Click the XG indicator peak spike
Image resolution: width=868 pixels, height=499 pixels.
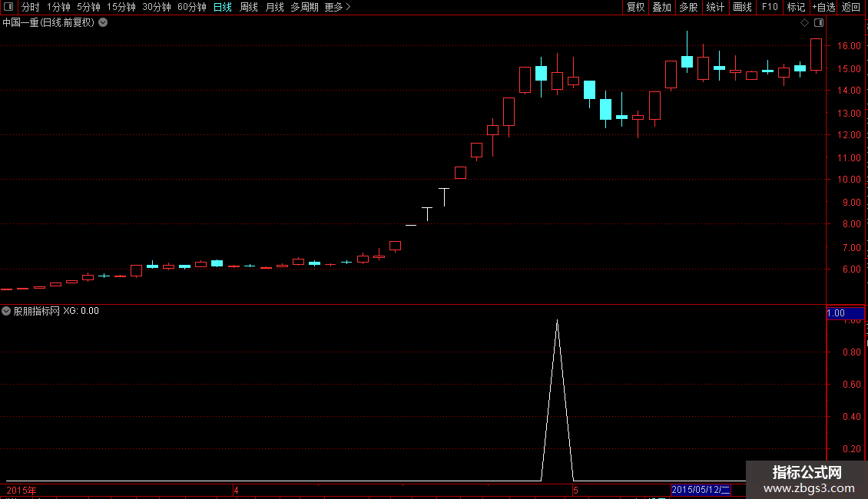click(x=557, y=322)
